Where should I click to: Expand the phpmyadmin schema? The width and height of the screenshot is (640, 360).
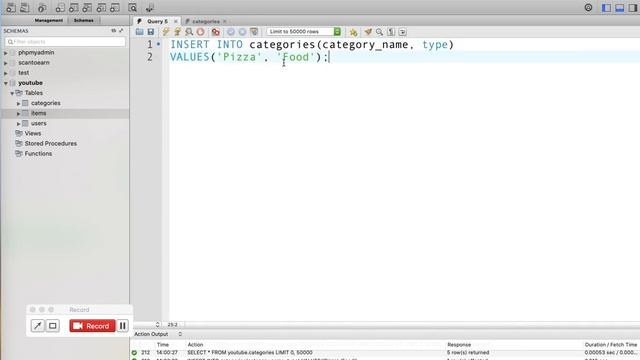click(6, 53)
